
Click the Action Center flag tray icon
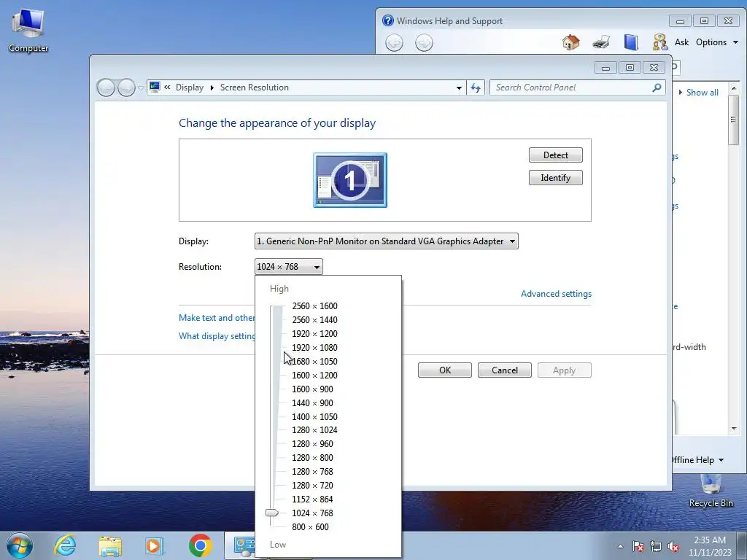point(638,546)
